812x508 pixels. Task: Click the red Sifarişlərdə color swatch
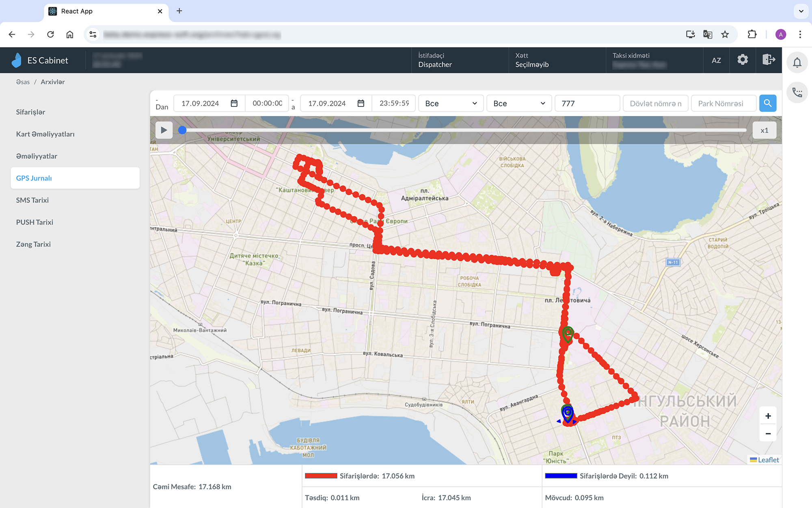click(x=321, y=475)
